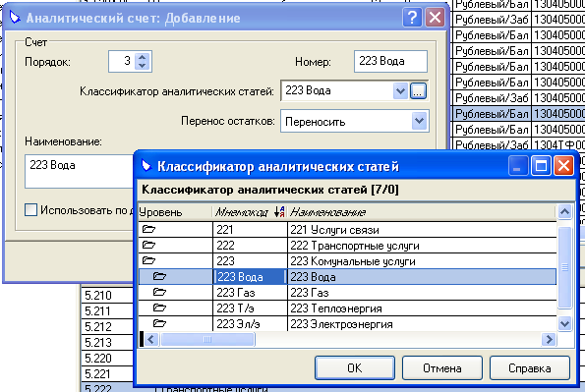Open folder icon in 221 row
The image size is (585, 392).
point(148,229)
